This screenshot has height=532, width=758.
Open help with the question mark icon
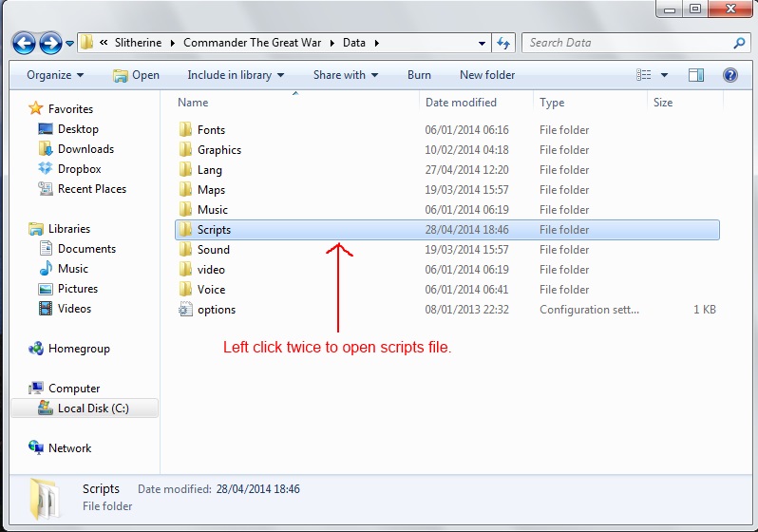730,75
